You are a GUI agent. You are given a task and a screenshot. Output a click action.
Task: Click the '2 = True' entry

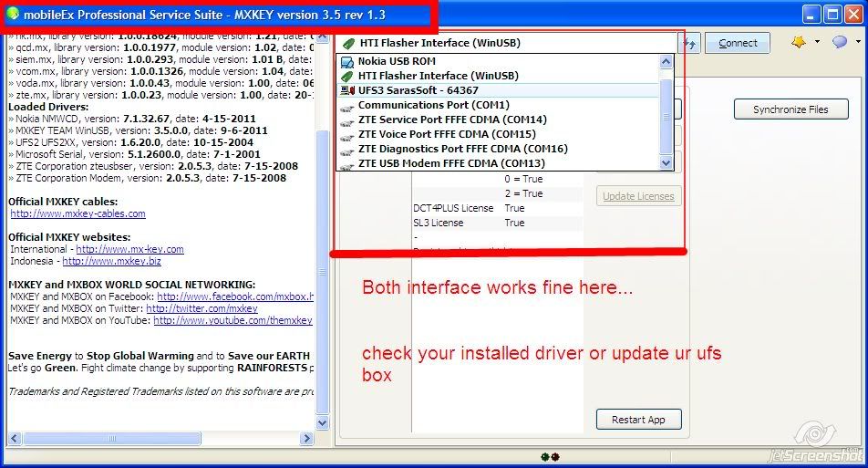523,193
